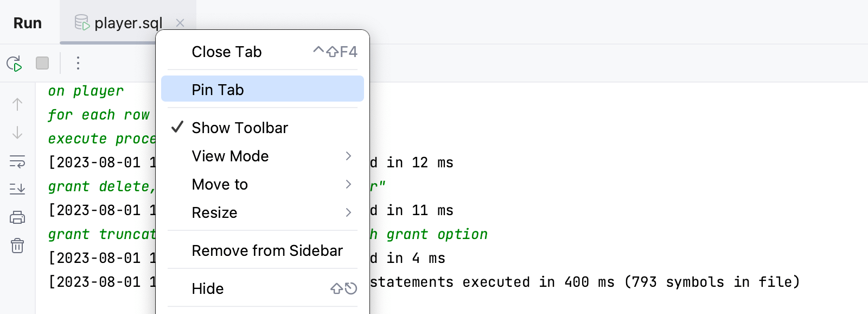
Task: Click the database icon on player.sql tab
Action: pos(82,23)
